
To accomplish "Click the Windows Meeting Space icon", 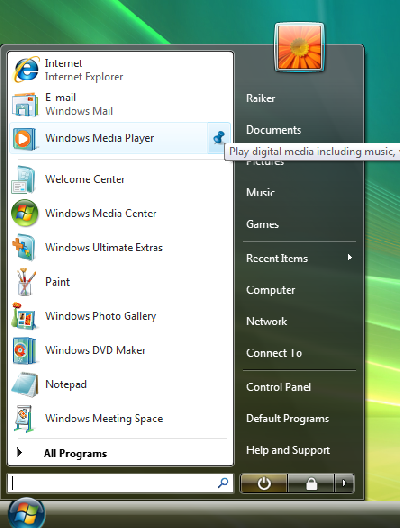I will pyautogui.click(x=24, y=419).
